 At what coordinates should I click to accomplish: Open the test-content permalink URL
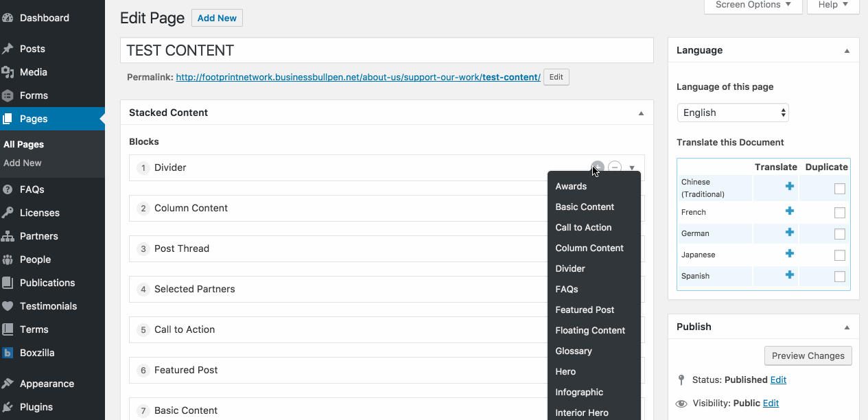point(358,77)
